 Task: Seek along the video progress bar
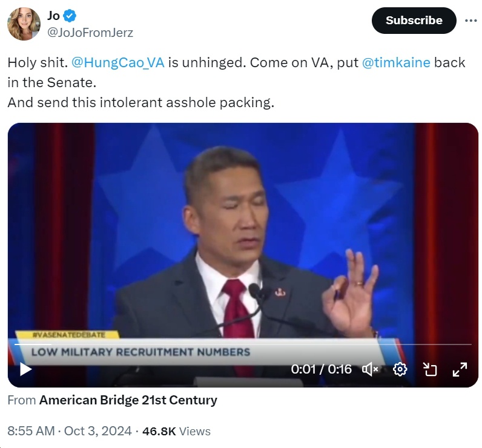(242, 344)
